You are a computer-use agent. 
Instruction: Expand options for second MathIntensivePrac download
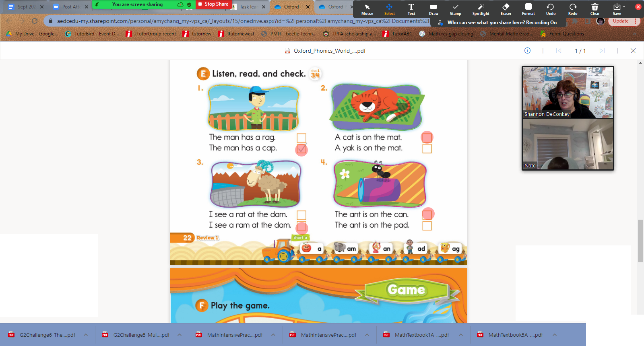pos(367,335)
